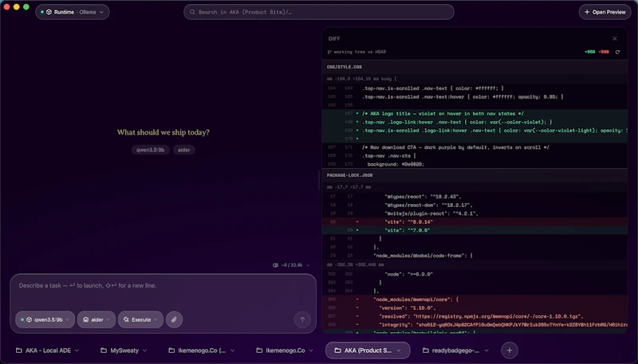Image resolution: width=638 pixels, height=364 pixels.
Task: Click the "@vitejs/plugin-react": "^4.2.1" line
Action: [475, 213]
